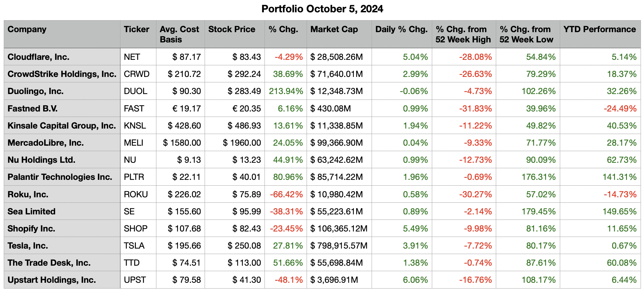Viewport: 644px width, 292px height.
Task: Click The Trade Desk's -0.74% cell
Action: click(478, 263)
